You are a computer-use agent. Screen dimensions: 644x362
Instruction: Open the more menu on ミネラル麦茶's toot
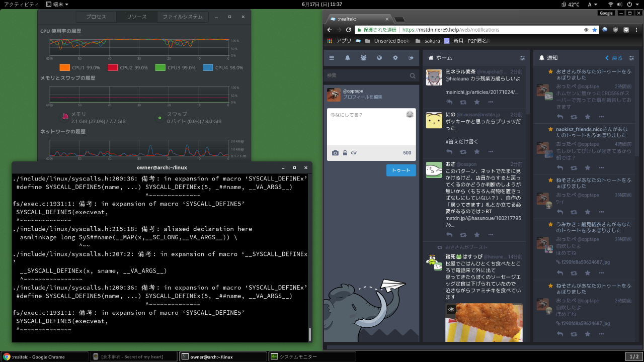491,102
